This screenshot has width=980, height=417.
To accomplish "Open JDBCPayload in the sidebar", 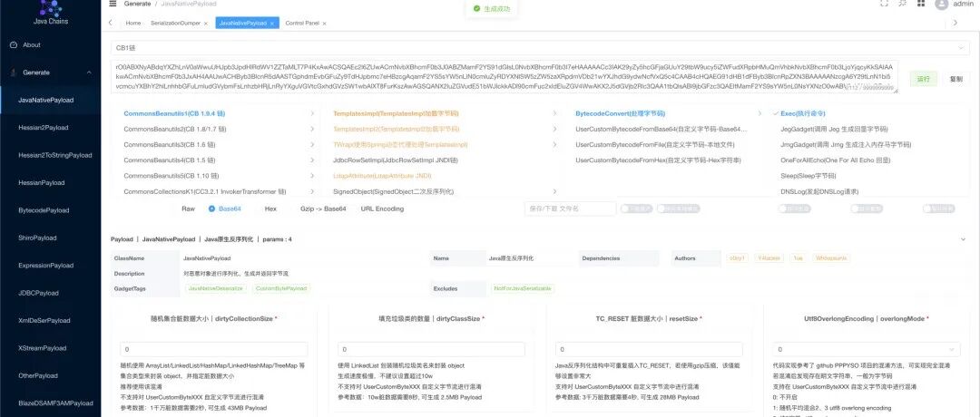I will [38, 293].
